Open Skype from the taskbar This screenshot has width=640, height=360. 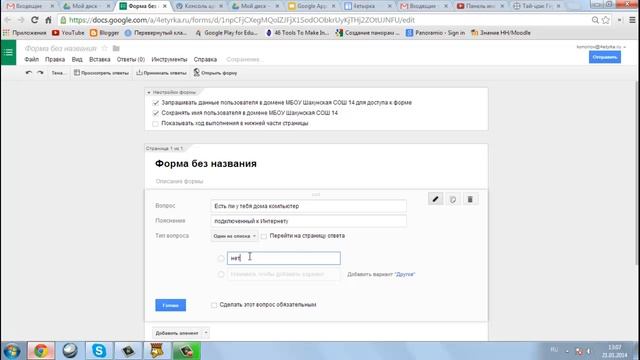click(99, 351)
